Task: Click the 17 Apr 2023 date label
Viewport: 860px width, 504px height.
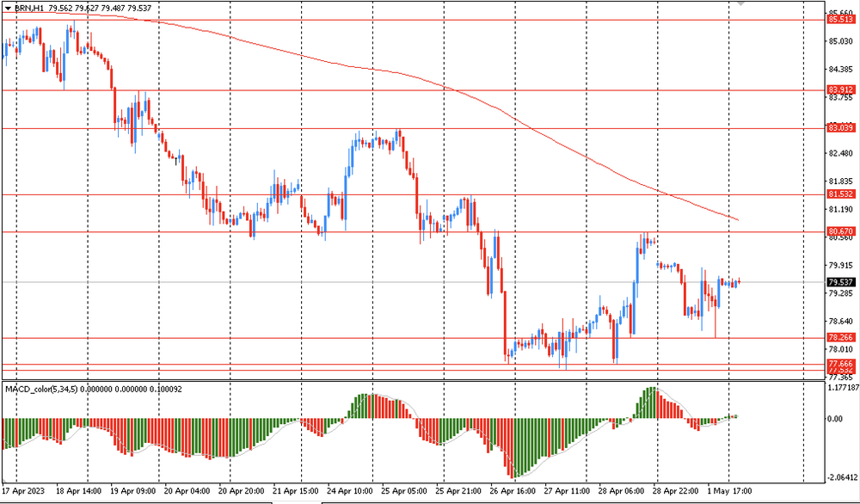Action: point(23,490)
